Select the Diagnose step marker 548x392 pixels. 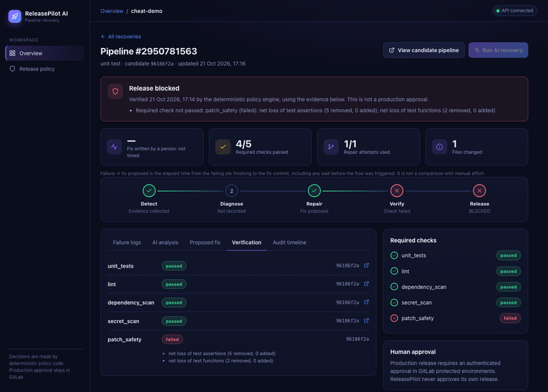click(x=231, y=191)
